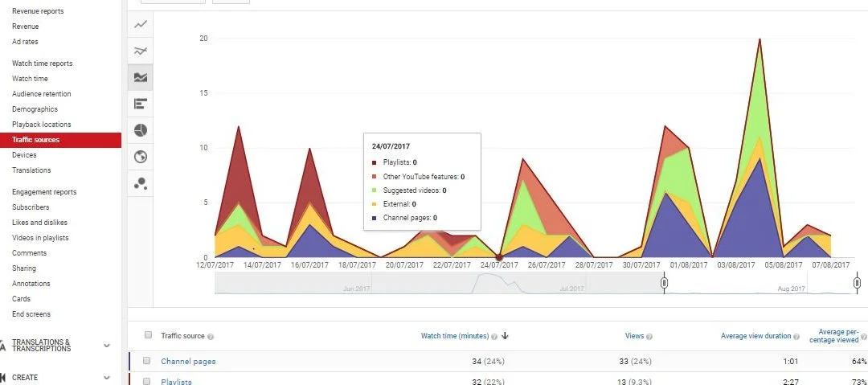Select the multi-line chart view icon
The image size is (868, 385).
tap(141, 51)
